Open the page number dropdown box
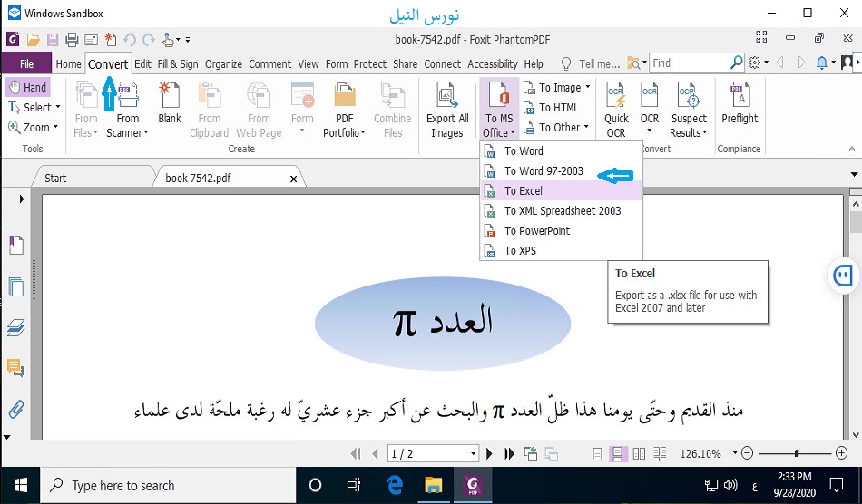 [x=474, y=453]
